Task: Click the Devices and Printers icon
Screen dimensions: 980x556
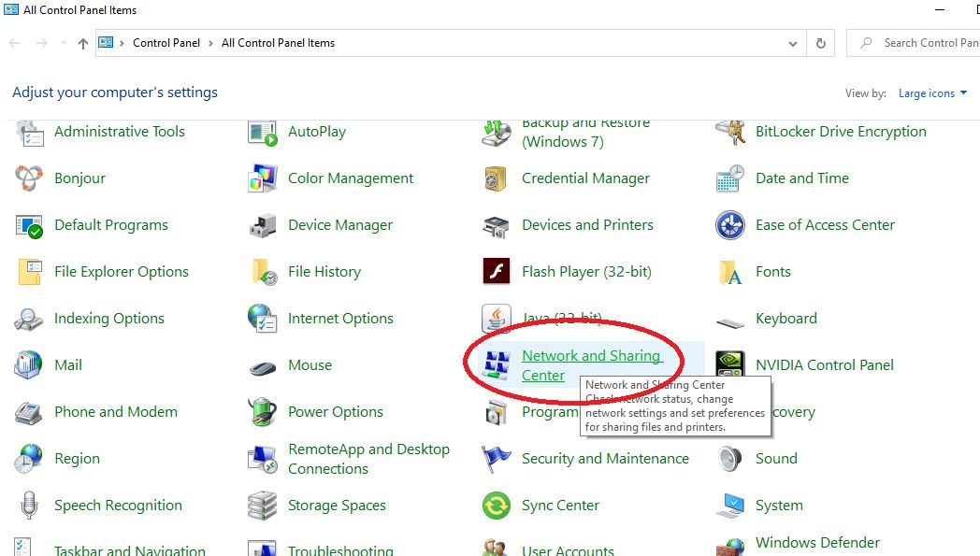Action: tap(497, 226)
